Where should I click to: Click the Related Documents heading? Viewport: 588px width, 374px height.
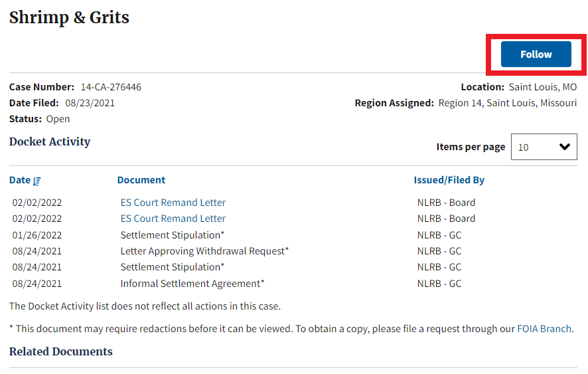(x=61, y=351)
